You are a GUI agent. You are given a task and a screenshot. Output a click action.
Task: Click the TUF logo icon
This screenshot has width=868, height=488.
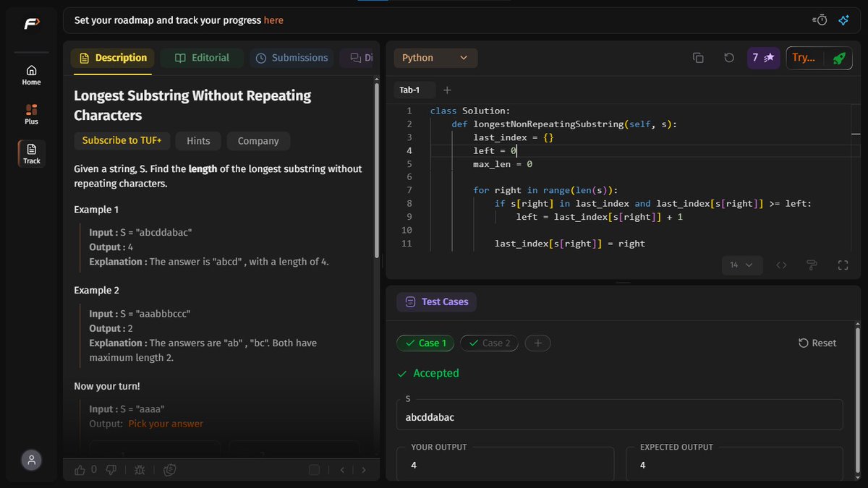[x=31, y=24]
